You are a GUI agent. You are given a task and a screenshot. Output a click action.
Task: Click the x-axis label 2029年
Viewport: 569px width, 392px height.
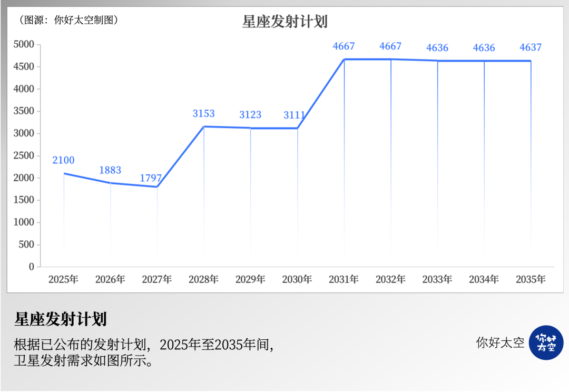click(x=250, y=279)
